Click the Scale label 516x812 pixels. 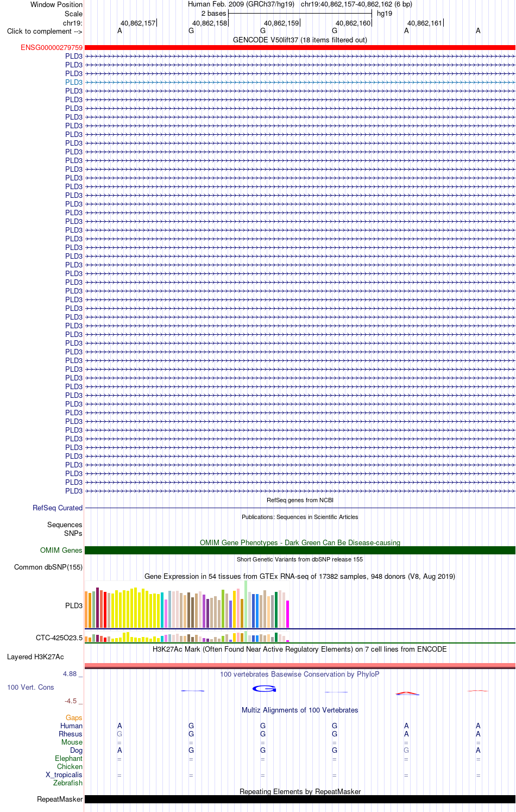(x=73, y=14)
